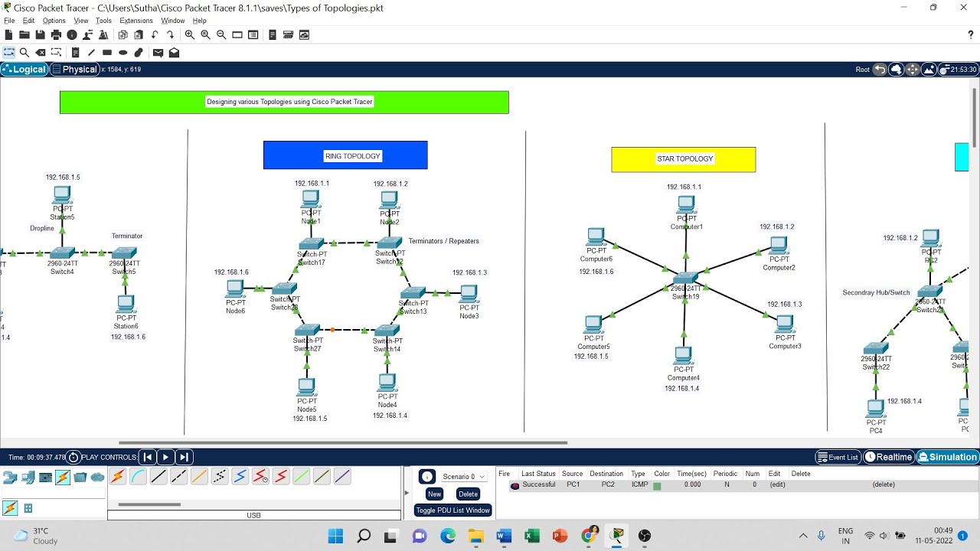Click Delete scenario button
Image resolution: width=980 pixels, height=551 pixels.
pos(468,494)
